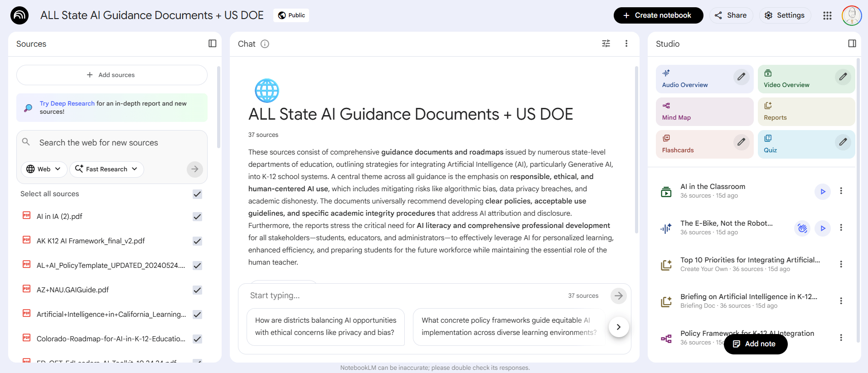Viewport: 868px width, 373px height.
Task: Open the Web source type dropdown
Action: (x=44, y=169)
